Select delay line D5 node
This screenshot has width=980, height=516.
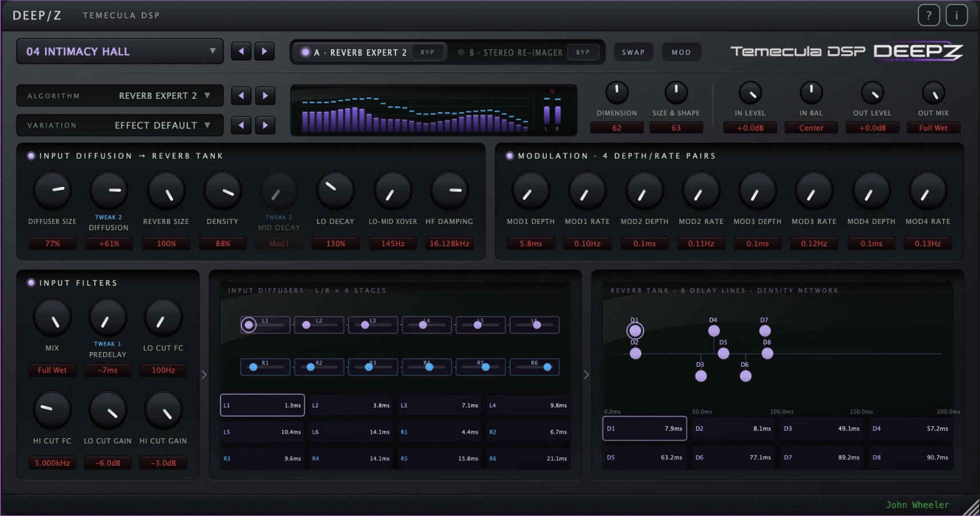(723, 353)
